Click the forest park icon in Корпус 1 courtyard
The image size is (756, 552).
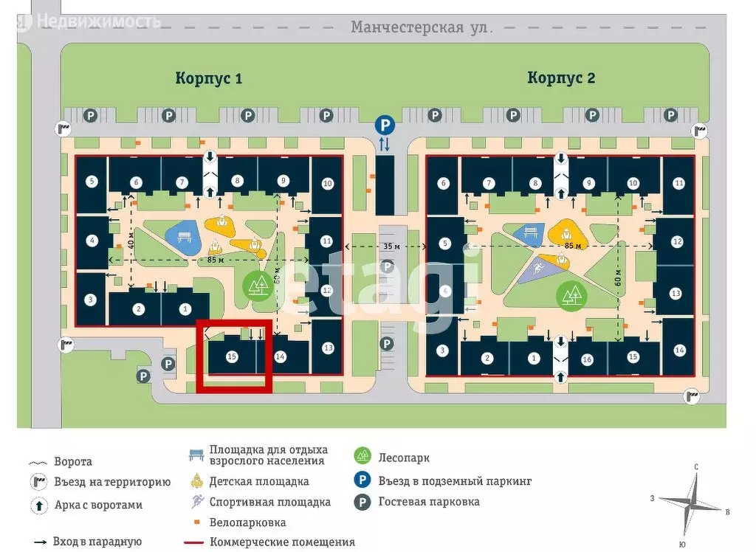pos(258,286)
